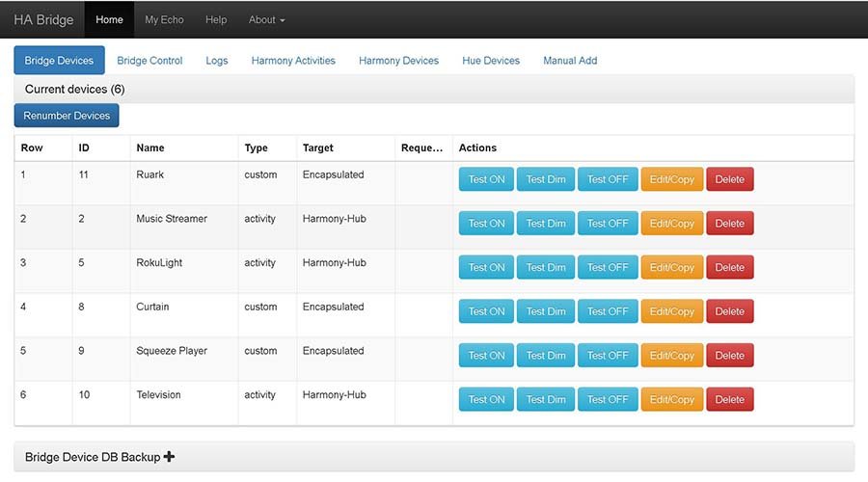Image resolution: width=868 pixels, height=482 pixels.
Task: Switch to the Logs tab
Action: pyautogui.click(x=217, y=60)
